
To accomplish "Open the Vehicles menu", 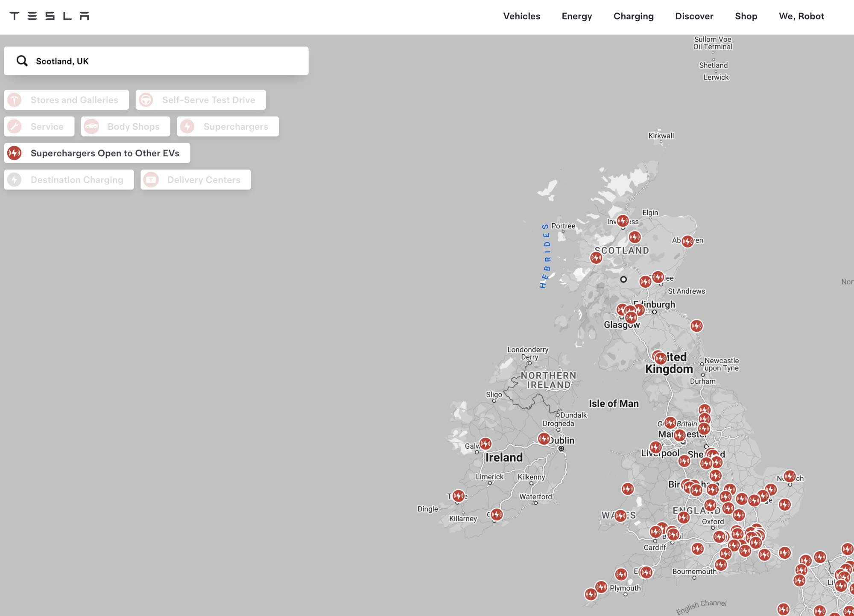I will [521, 16].
